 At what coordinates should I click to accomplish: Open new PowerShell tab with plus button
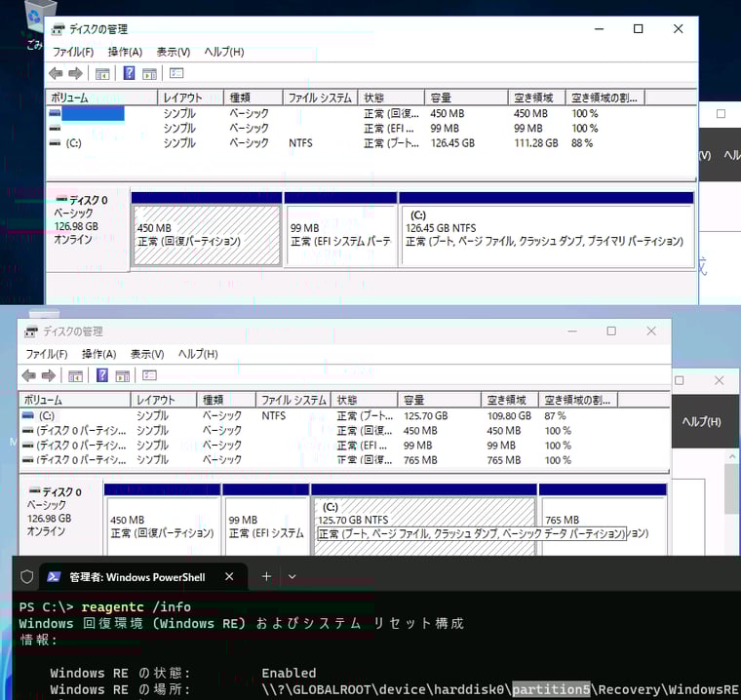click(x=266, y=577)
